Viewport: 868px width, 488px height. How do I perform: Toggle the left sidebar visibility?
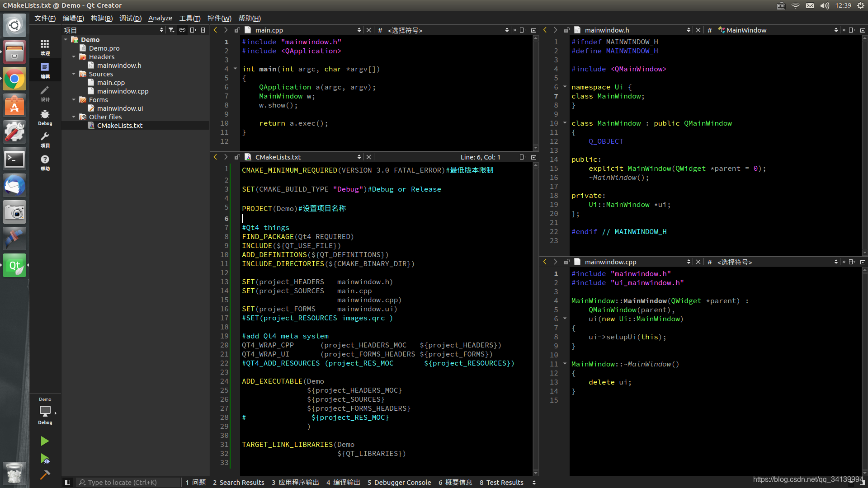(x=67, y=482)
